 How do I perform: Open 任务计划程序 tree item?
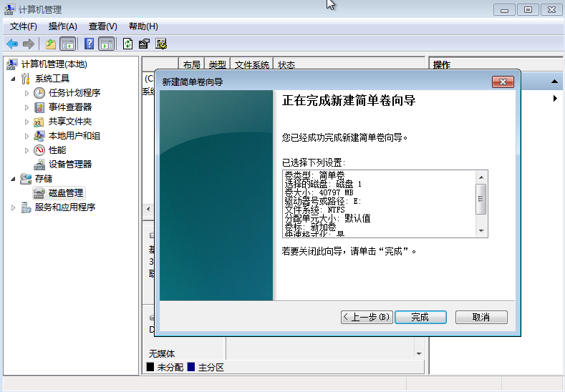pos(74,93)
